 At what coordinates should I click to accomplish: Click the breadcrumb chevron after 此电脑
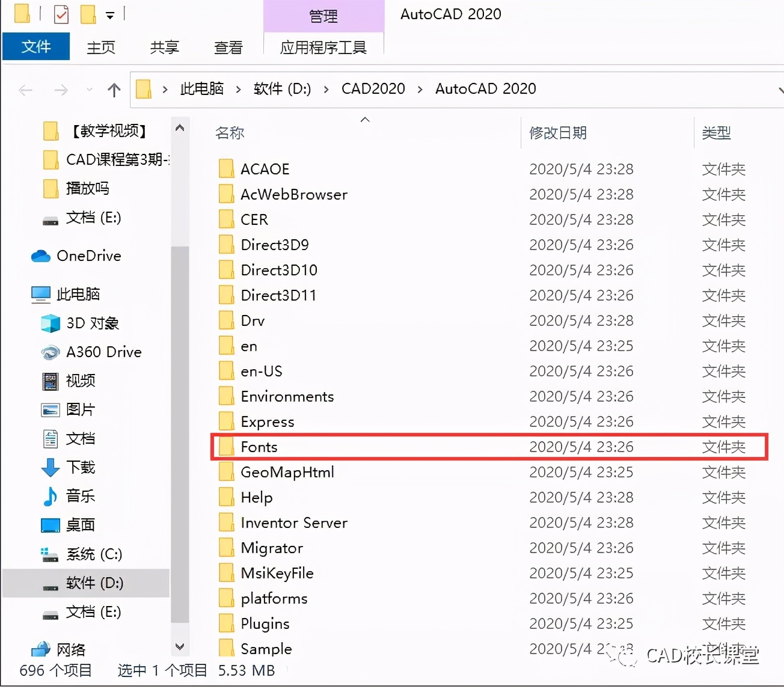click(x=238, y=88)
